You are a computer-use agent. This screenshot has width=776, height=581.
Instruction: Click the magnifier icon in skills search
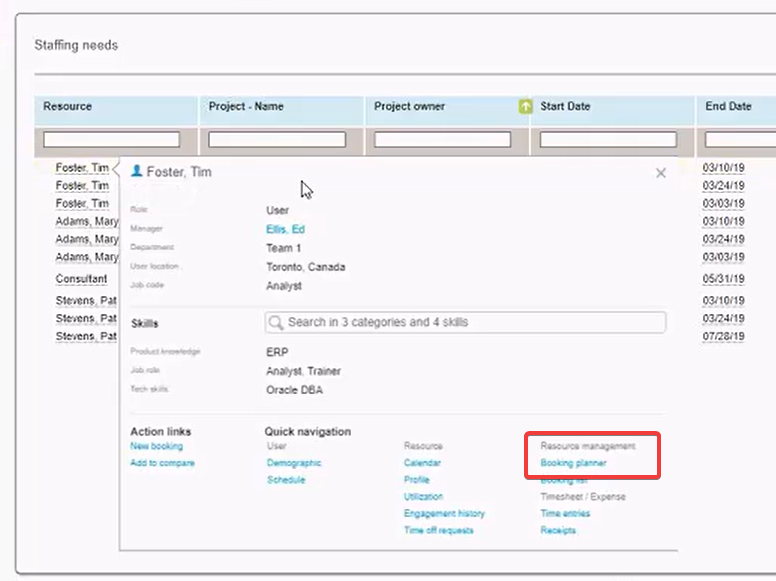pyautogui.click(x=276, y=322)
